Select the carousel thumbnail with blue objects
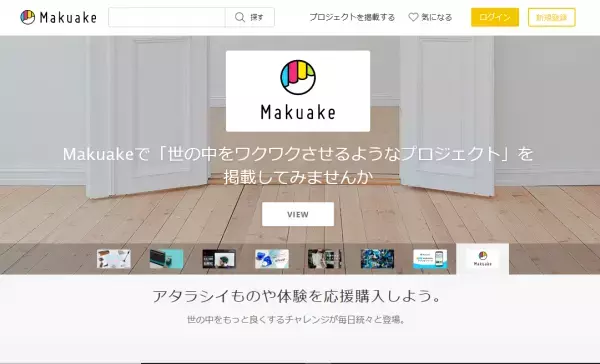 272,259
